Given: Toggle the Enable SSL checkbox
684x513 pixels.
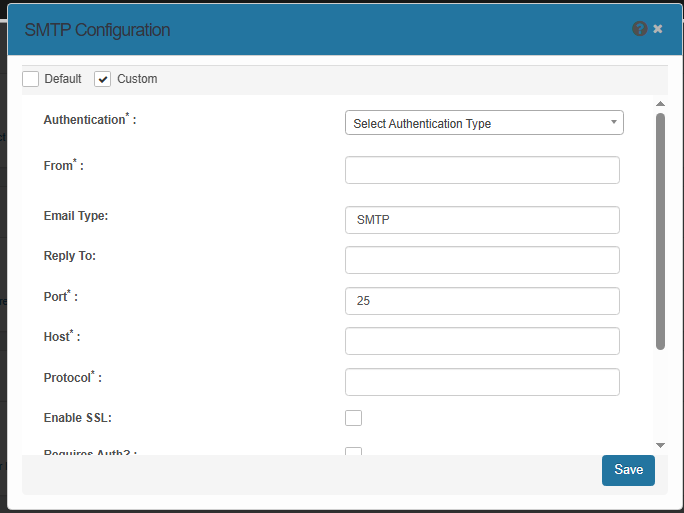Looking at the screenshot, I should click(353, 418).
